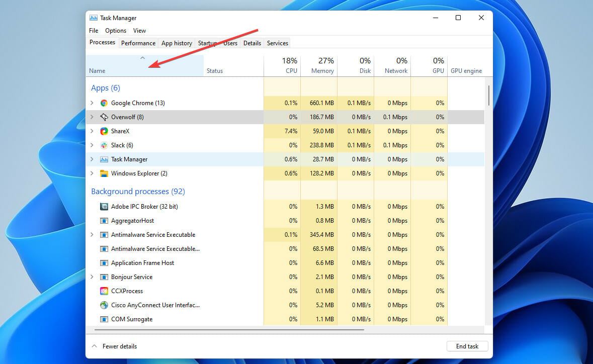Image resolution: width=593 pixels, height=364 pixels.
Task: Click Windows Explorer's 128.2 MB memory value
Action: tap(322, 173)
